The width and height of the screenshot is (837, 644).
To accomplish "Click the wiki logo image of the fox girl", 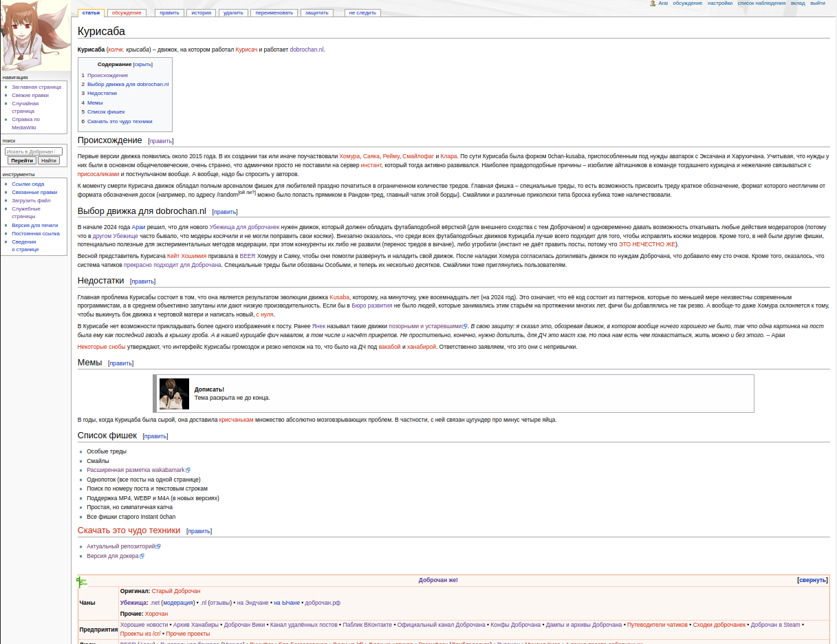I will 34,35.
